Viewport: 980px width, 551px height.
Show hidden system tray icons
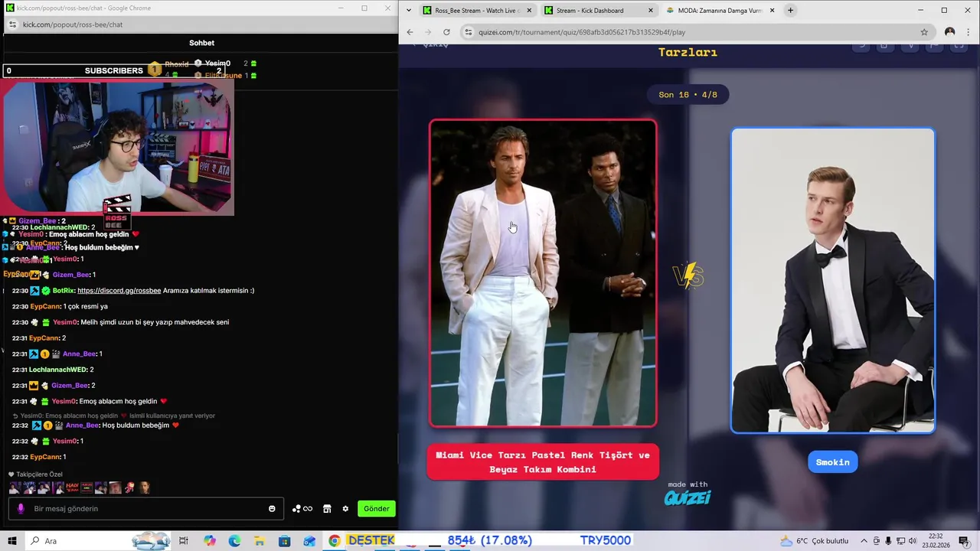[864, 541]
